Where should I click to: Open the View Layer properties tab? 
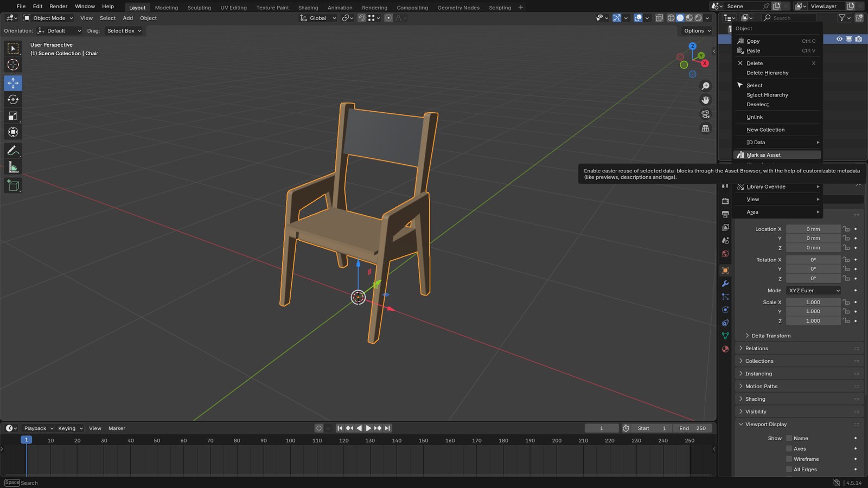[725, 227]
